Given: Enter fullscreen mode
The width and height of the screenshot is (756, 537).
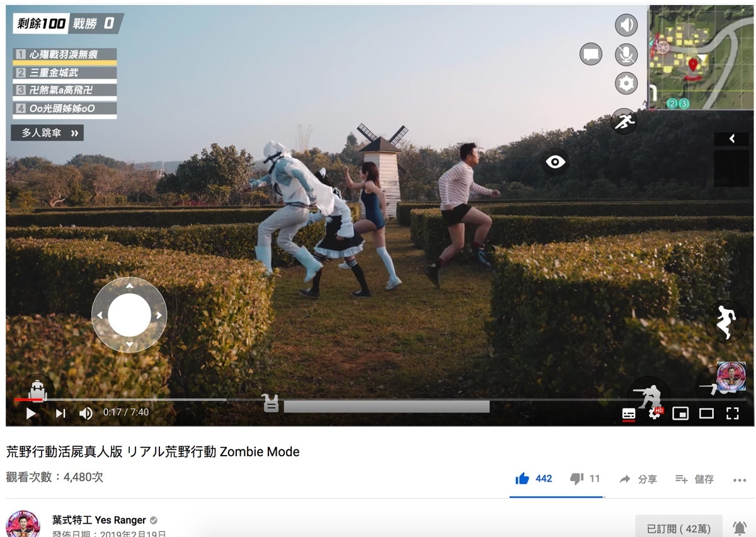Looking at the screenshot, I should pyautogui.click(x=732, y=413).
